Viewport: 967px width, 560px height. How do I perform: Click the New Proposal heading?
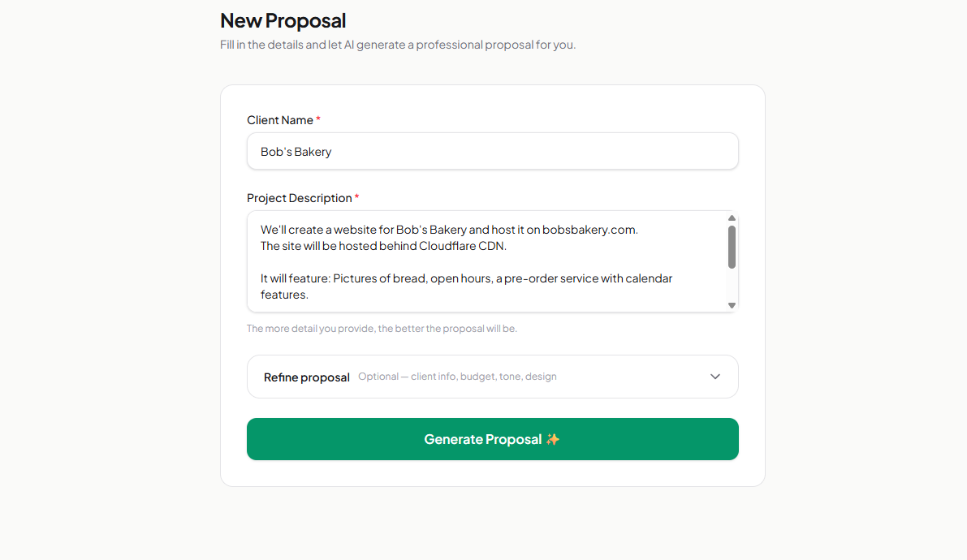point(283,20)
